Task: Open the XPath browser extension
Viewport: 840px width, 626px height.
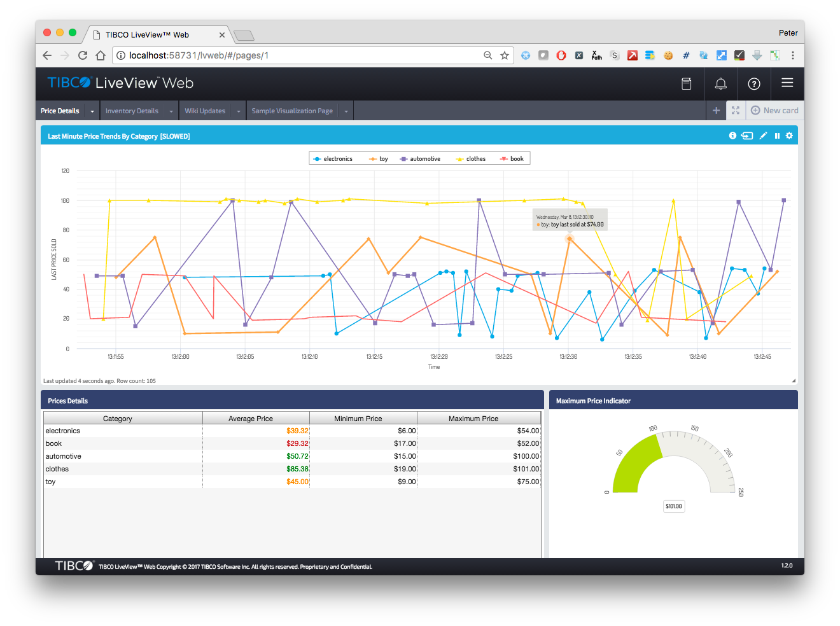Action: pyautogui.click(x=596, y=55)
